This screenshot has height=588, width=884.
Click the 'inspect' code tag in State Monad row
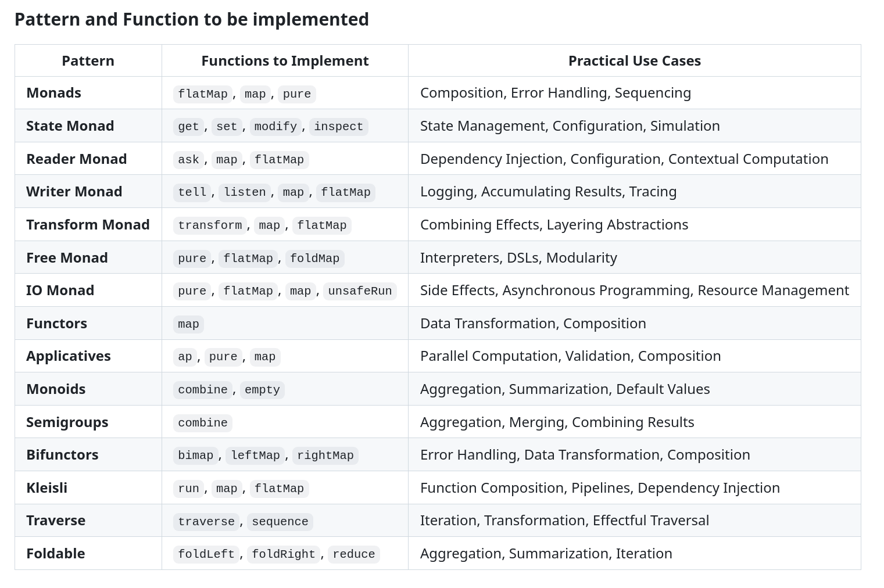338,127
